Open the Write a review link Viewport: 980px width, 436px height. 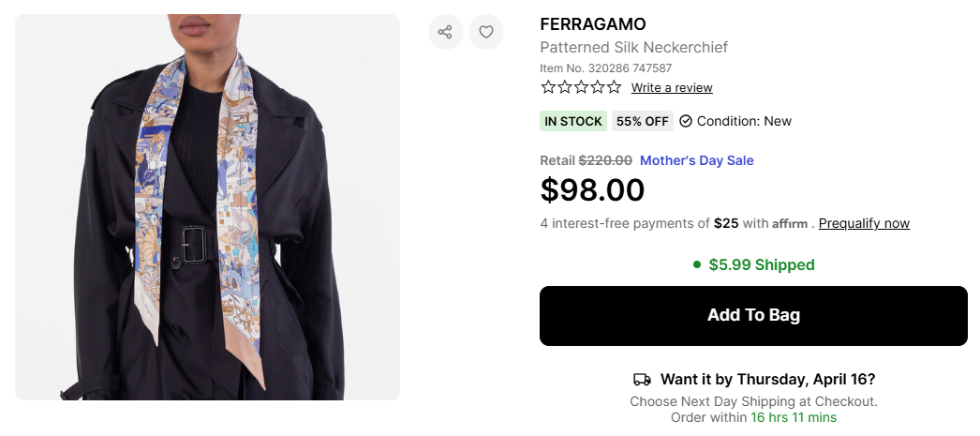click(x=672, y=87)
